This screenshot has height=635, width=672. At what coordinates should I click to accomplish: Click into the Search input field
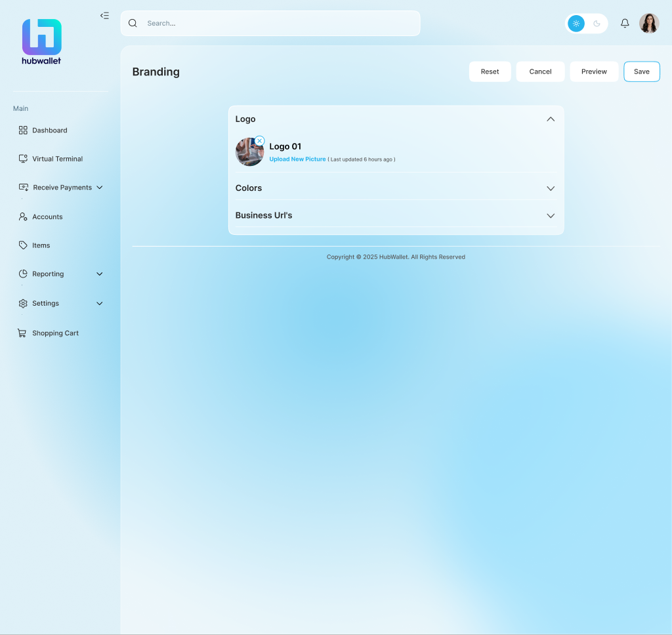pos(276,24)
